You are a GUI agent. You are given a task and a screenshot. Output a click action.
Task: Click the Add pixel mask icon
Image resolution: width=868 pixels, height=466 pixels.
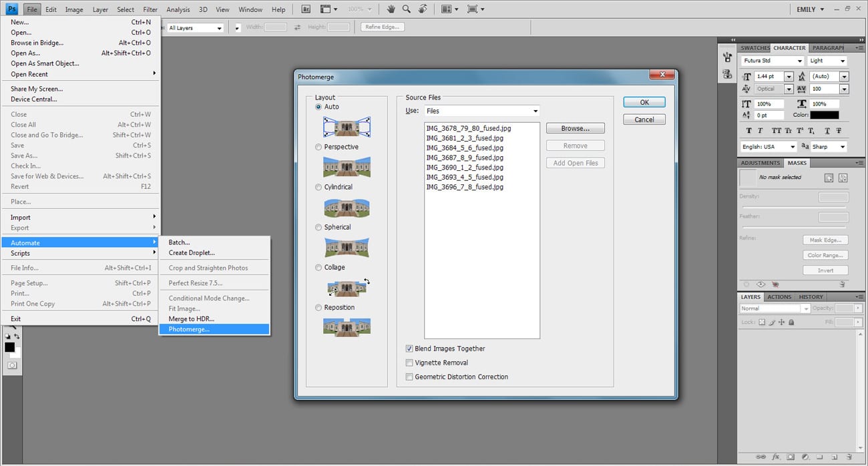click(x=829, y=178)
